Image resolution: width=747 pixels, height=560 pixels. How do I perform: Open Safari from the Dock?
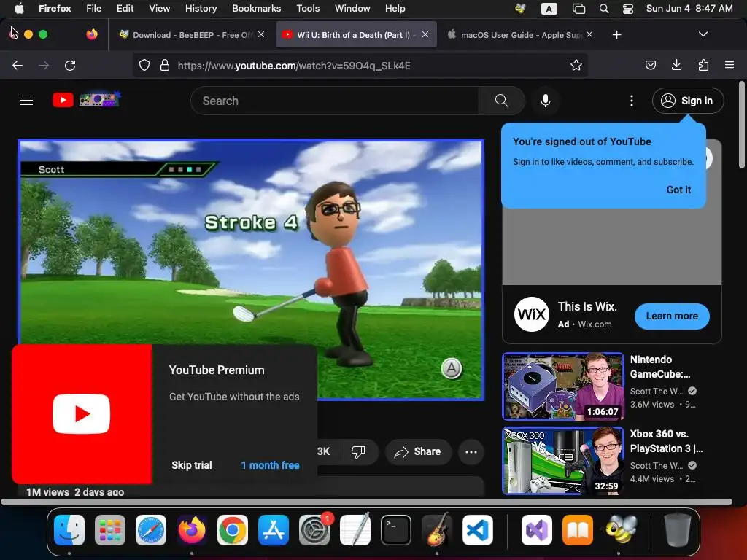151,530
